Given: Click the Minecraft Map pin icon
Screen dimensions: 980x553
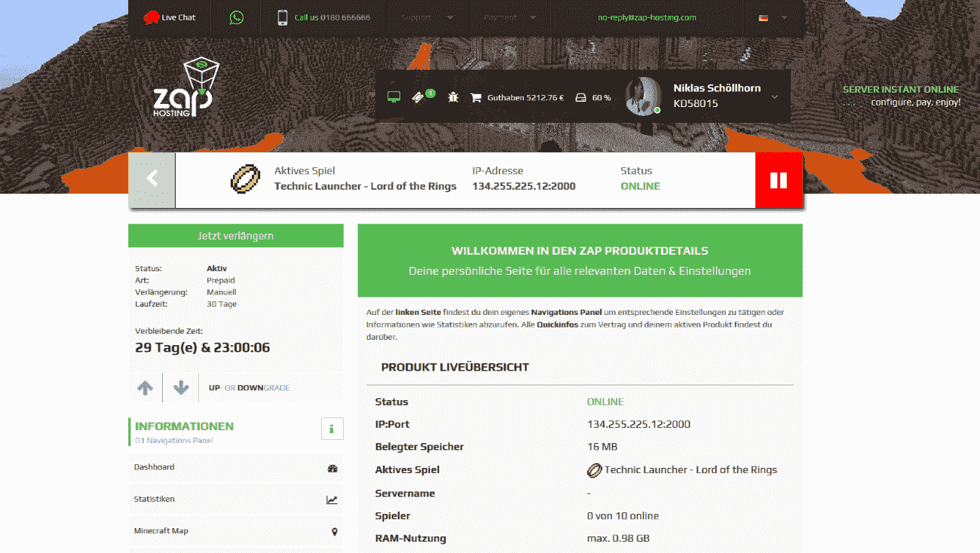Looking at the screenshot, I should coord(335,531).
